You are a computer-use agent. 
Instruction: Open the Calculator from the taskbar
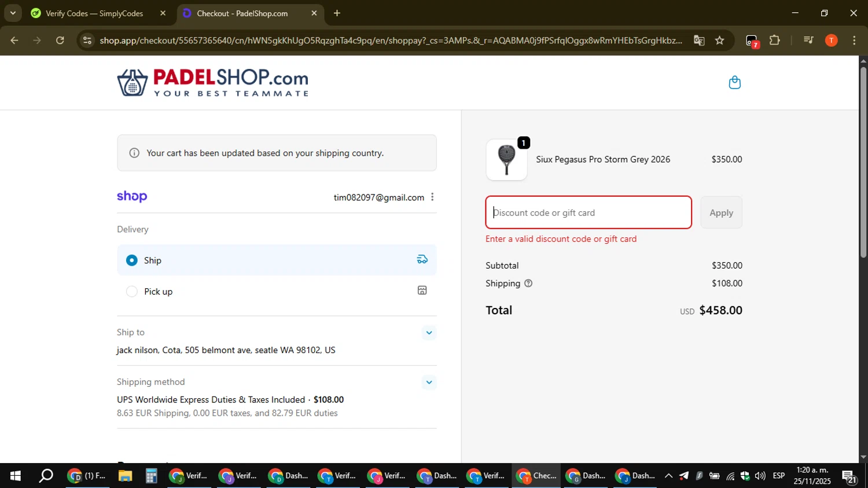point(151,476)
